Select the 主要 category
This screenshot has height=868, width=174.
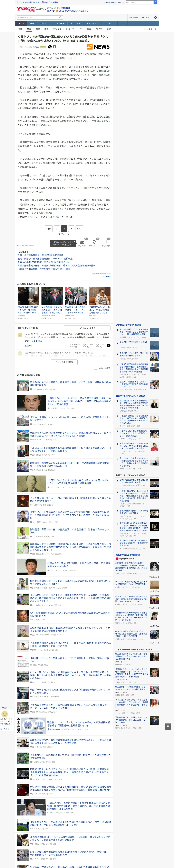[x=20, y=29]
